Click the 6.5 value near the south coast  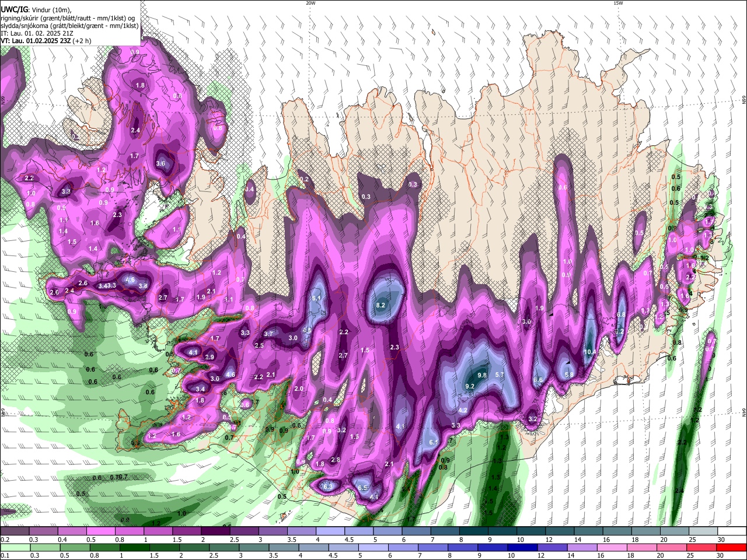click(362, 488)
